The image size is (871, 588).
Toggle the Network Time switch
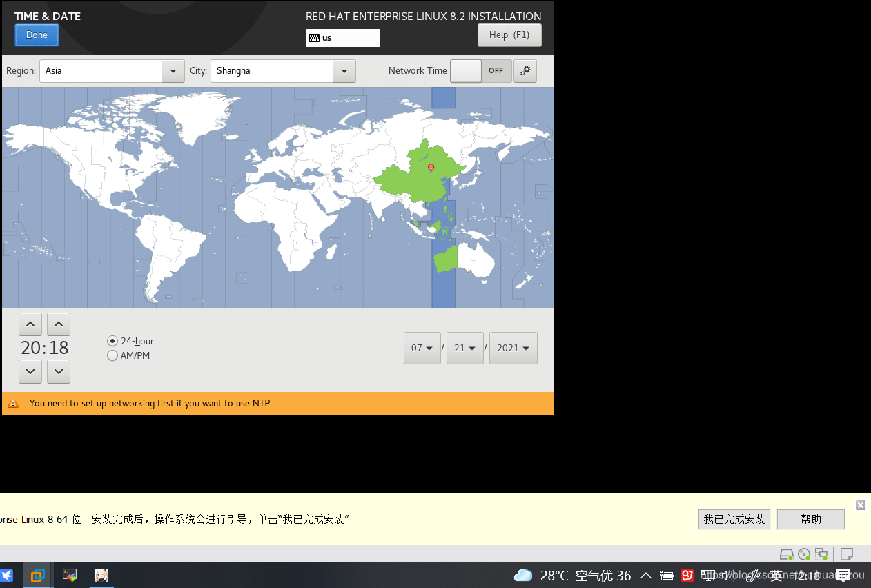pos(481,71)
